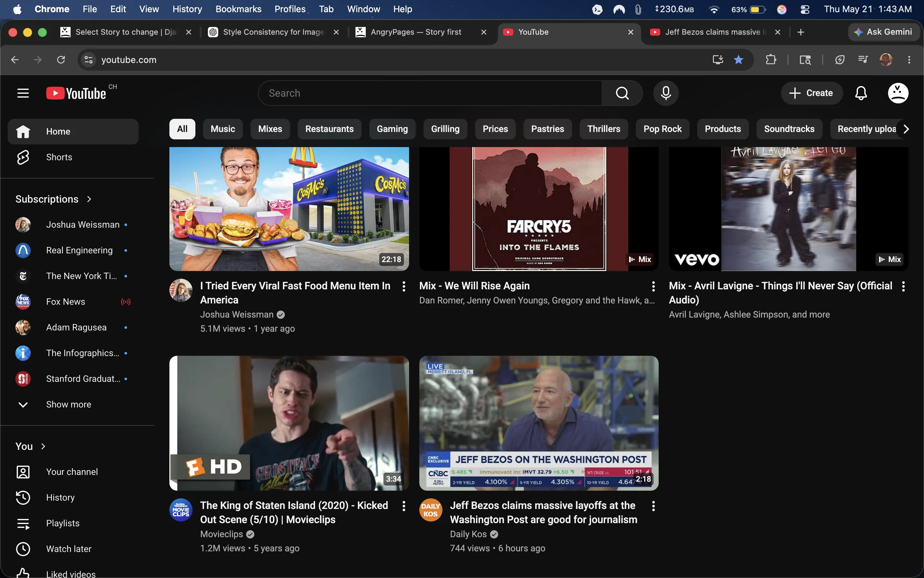The height and width of the screenshot is (578, 924).
Task: Install app icon in address bar
Action: (x=718, y=60)
